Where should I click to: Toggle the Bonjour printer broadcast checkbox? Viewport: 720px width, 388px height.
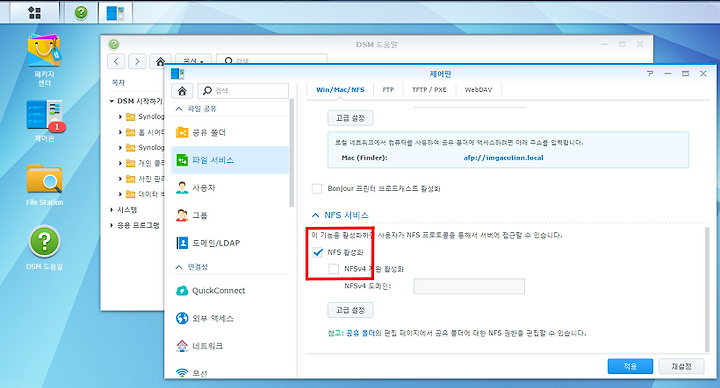(317, 189)
